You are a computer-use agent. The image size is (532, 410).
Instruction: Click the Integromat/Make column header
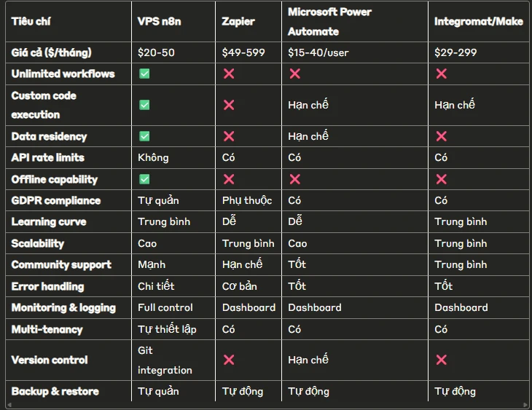coord(479,21)
